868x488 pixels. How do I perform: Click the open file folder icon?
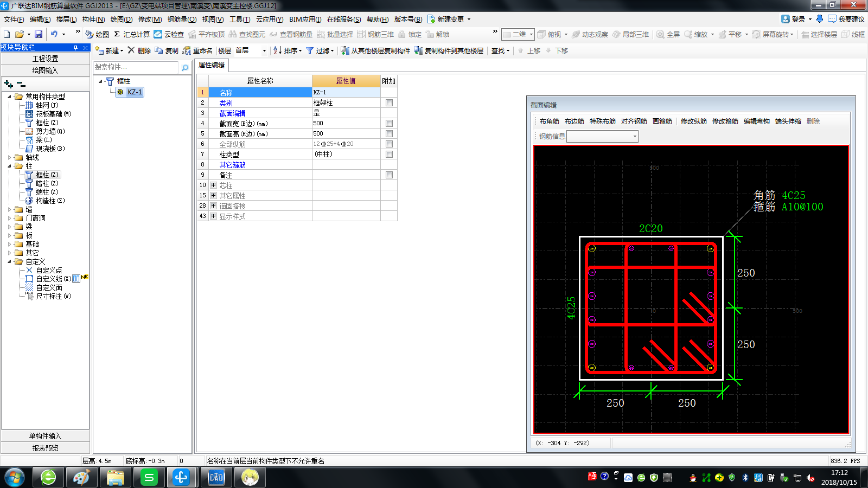[x=20, y=34]
